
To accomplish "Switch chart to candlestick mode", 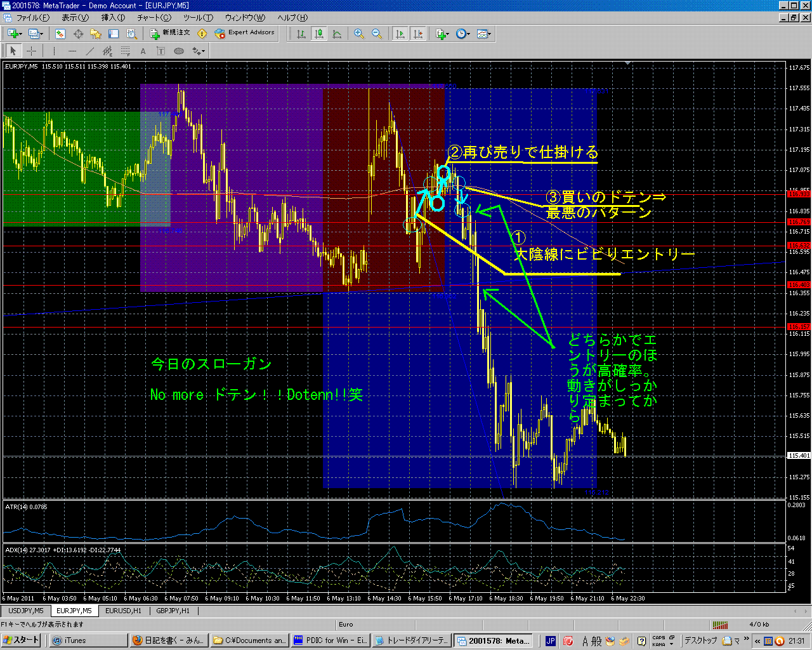I will (319, 34).
